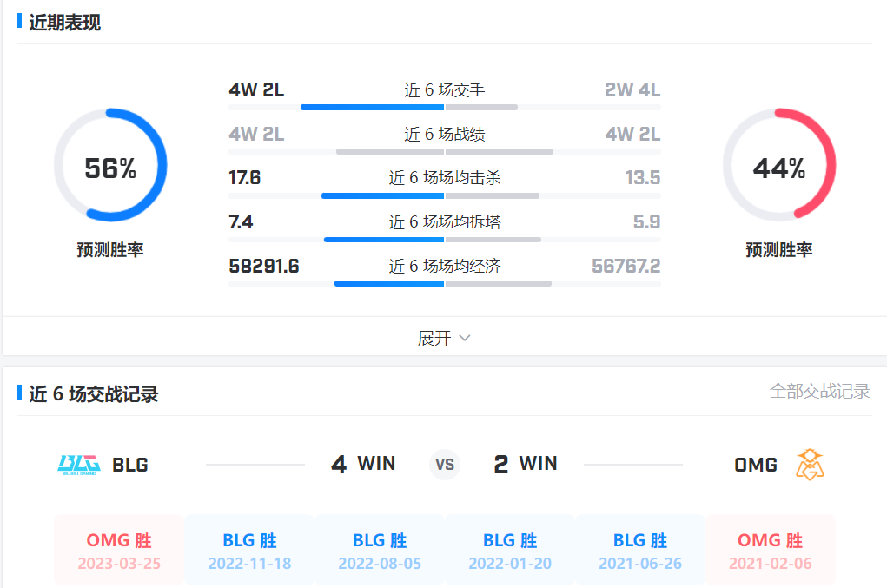Click the 近 6 场场均经济 comparison bar
The height and width of the screenshot is (588, 887).
[445, 283]
